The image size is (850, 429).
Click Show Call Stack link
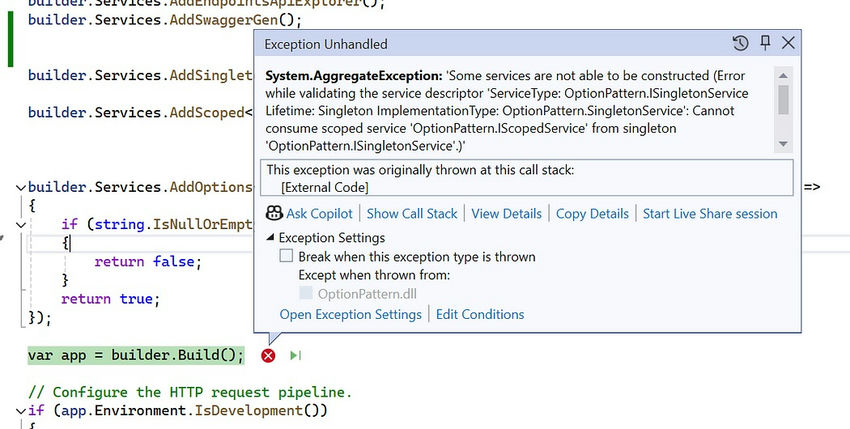(412, 214)
